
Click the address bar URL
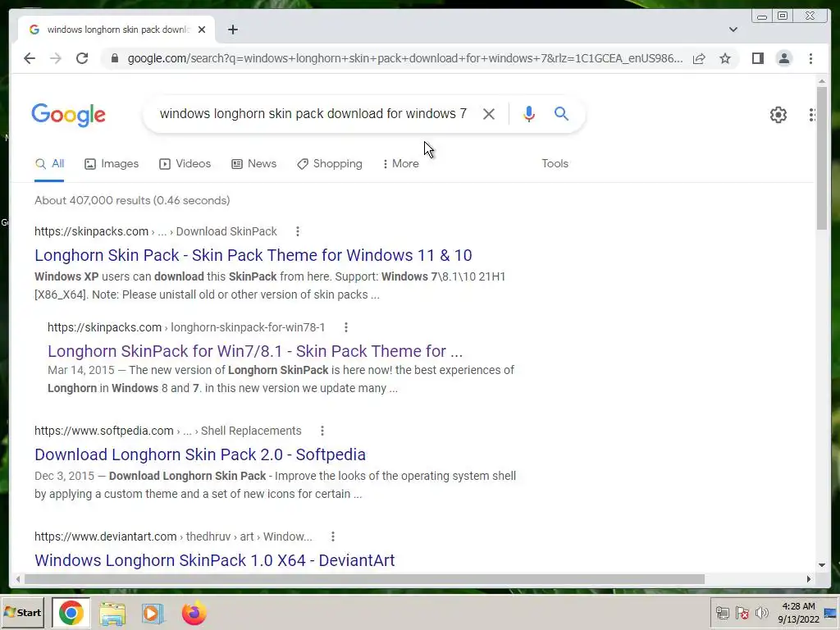[x=405, y=58]
